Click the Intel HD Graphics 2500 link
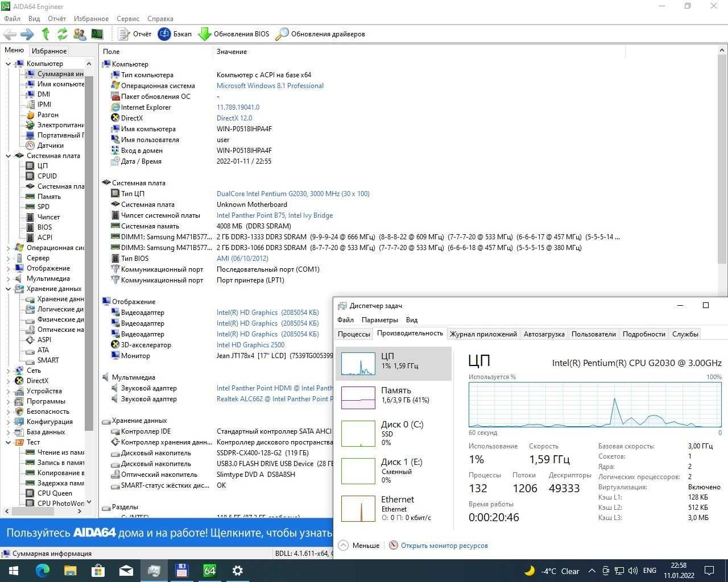 (x=250, y=345)
